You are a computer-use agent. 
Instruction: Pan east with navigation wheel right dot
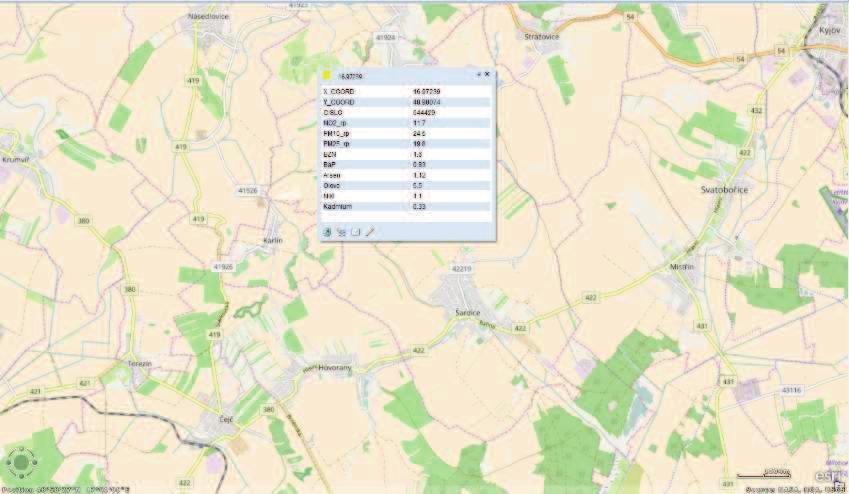(x=36, y=463)
